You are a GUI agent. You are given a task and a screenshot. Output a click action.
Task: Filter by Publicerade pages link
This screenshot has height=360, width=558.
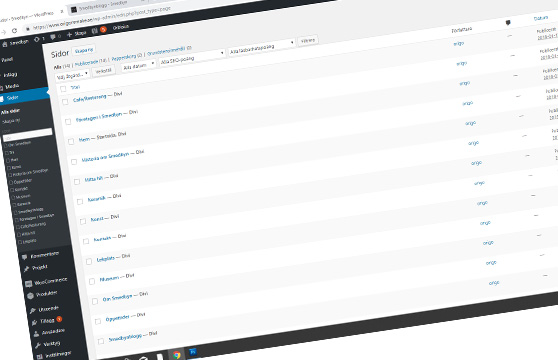coord(86,63)
